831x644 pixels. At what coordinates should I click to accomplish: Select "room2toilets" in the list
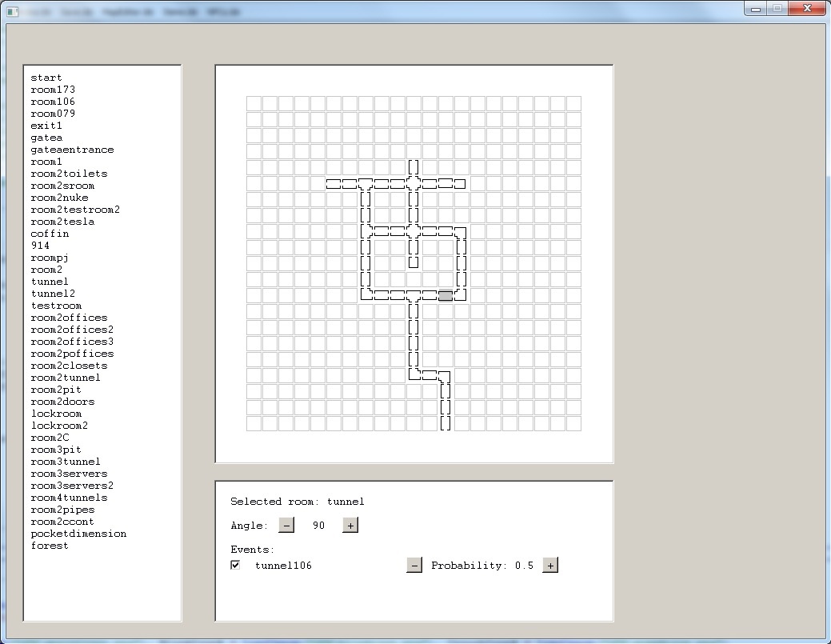point(69,174)
